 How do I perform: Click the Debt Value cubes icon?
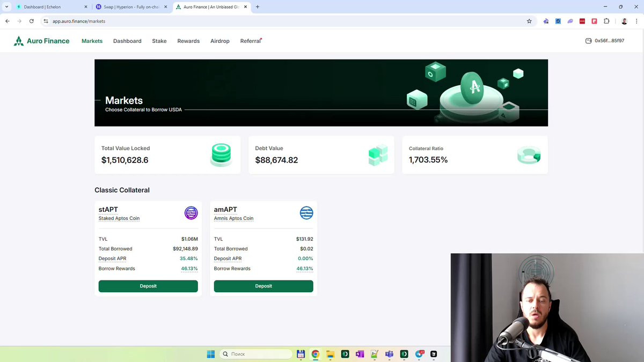coord(378,155)
